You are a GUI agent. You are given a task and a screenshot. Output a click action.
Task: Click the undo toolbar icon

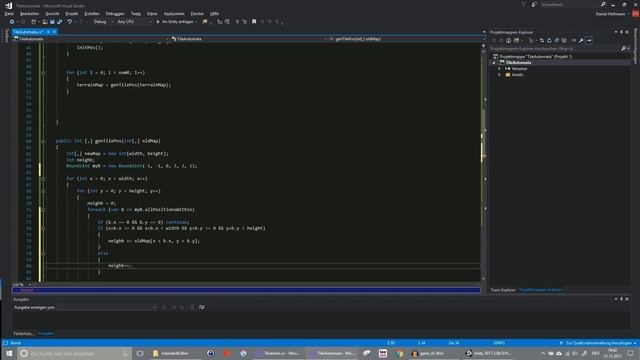coord(69,22)
